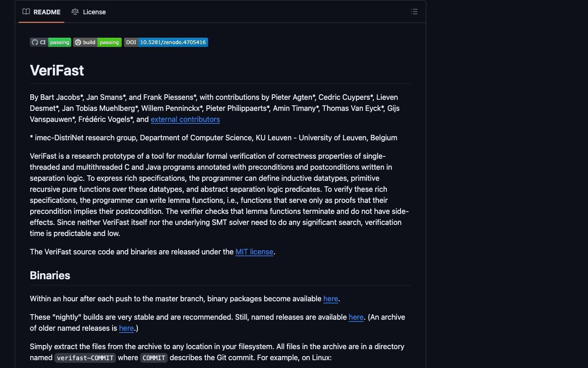Image resolution: width=588 pixels, height=368 pixels.
Task: Open the README tab
Action: click(x=42, y=12)
